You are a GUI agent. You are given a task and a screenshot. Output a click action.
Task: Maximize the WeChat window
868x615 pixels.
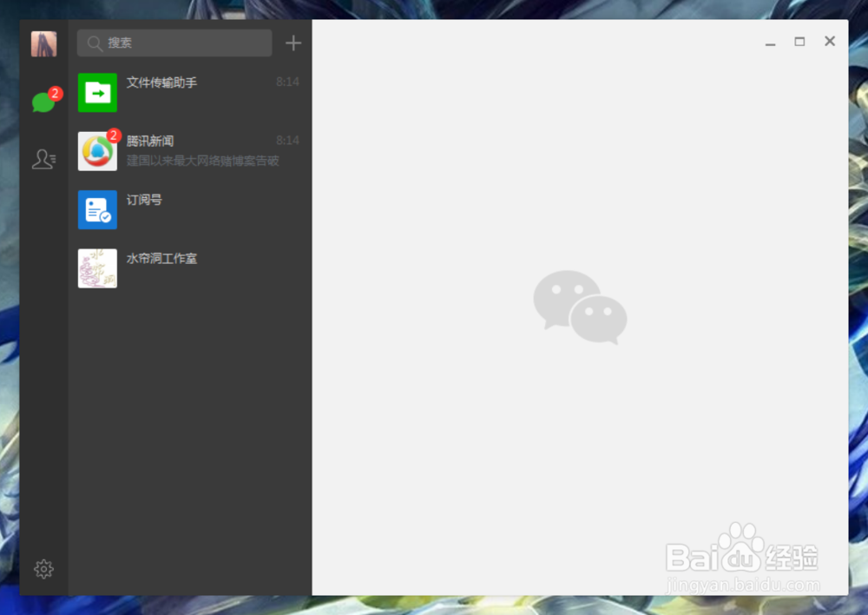coord(799,42)
